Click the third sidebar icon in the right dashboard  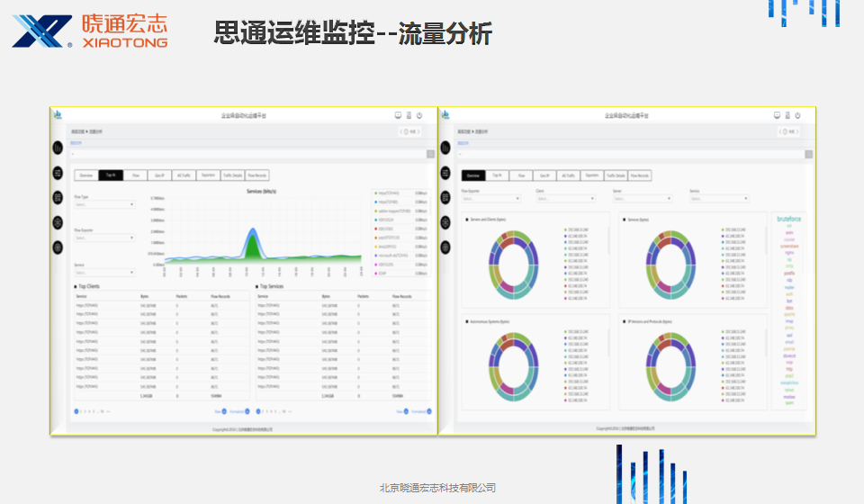[x=445, y=197]
